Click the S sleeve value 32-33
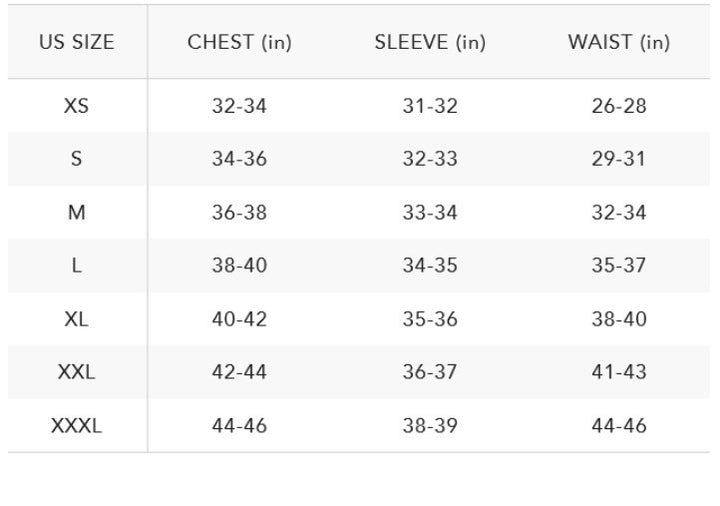Image resolution: width=720 pixels, height=506 pixels. click(x=430, y=159)
